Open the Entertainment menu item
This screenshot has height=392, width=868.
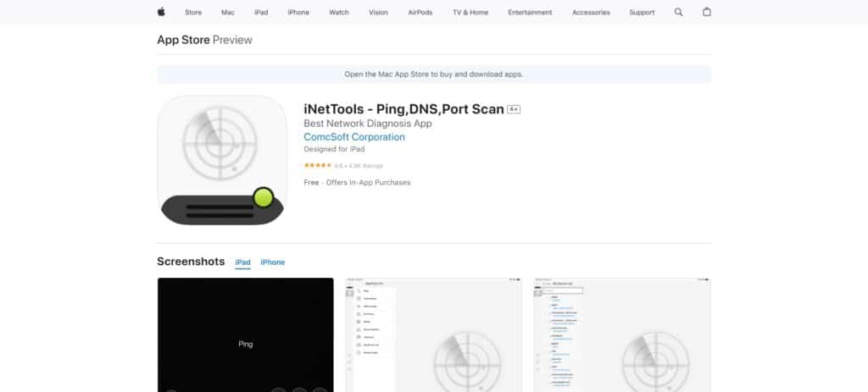click(x=530, y=12)
